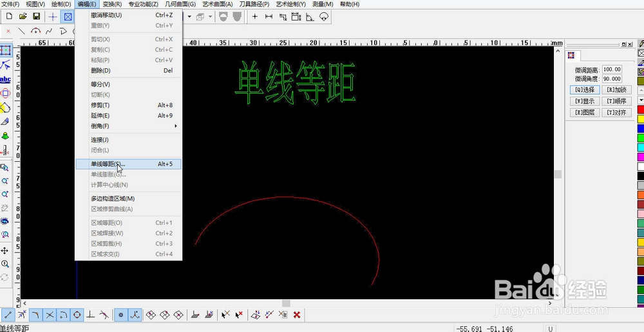
Task: Pick the red color swatch in palette
Action: tap(641, 110)
